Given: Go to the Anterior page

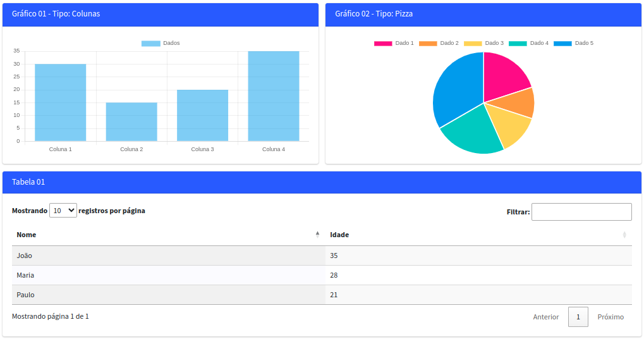Looking at the screenshot, I should [546, 317].
